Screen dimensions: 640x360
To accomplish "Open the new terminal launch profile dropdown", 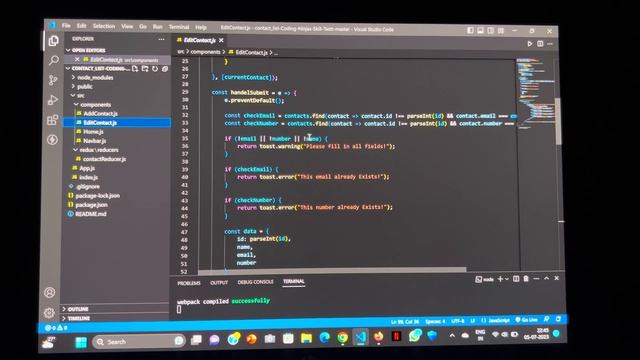I will click(507, 279).
